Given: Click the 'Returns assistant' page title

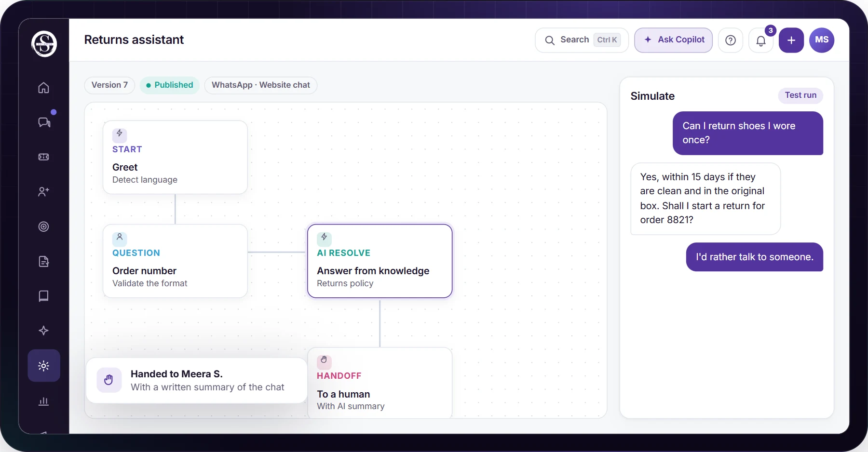Looking at the screenshot, I should pos(134,40).
